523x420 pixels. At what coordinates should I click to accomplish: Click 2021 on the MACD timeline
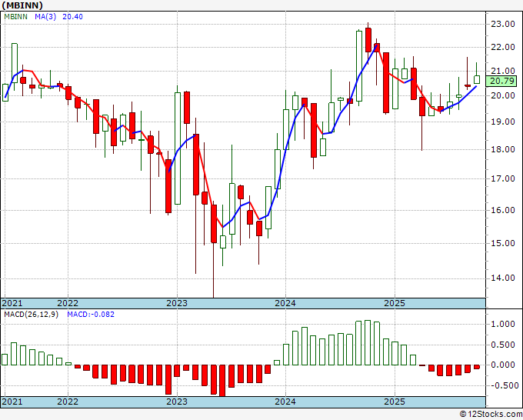tap(12, 402)
